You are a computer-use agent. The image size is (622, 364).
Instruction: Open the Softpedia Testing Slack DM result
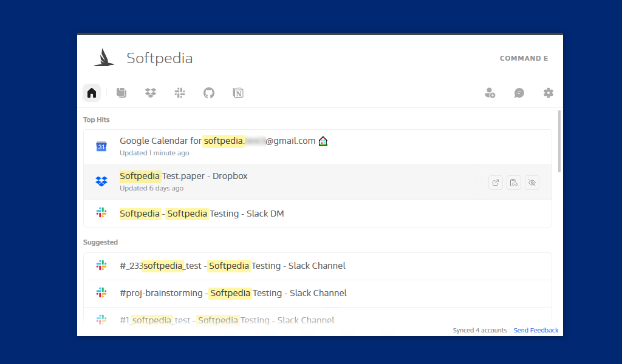coord(317,214)
